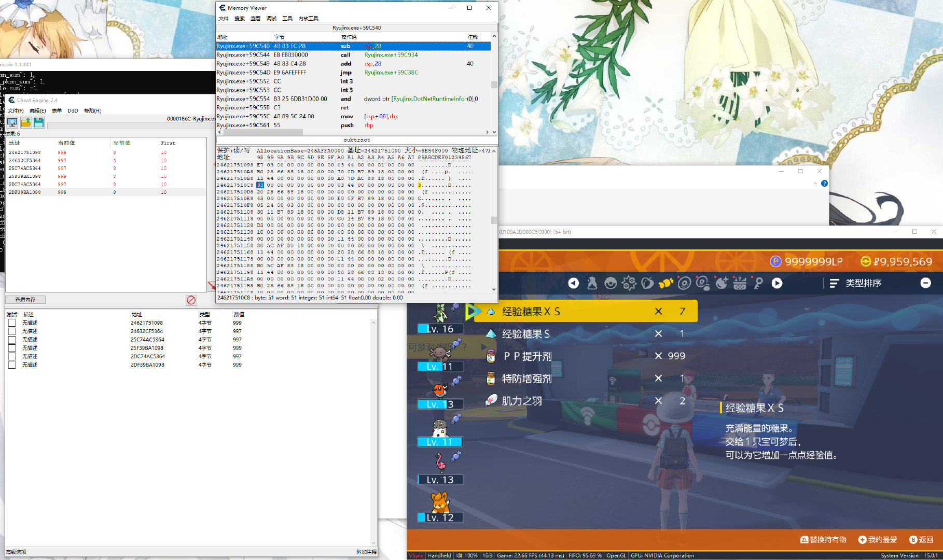The width and height of the screenshot is (943, 560).
Task: Open the 文件(F) menu in Cheat Engine
Action: point(16,111)
